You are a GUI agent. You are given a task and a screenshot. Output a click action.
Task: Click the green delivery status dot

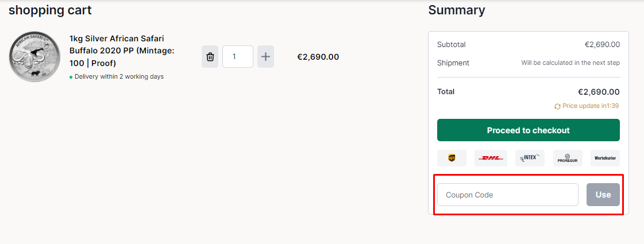(x=71, y=77)
